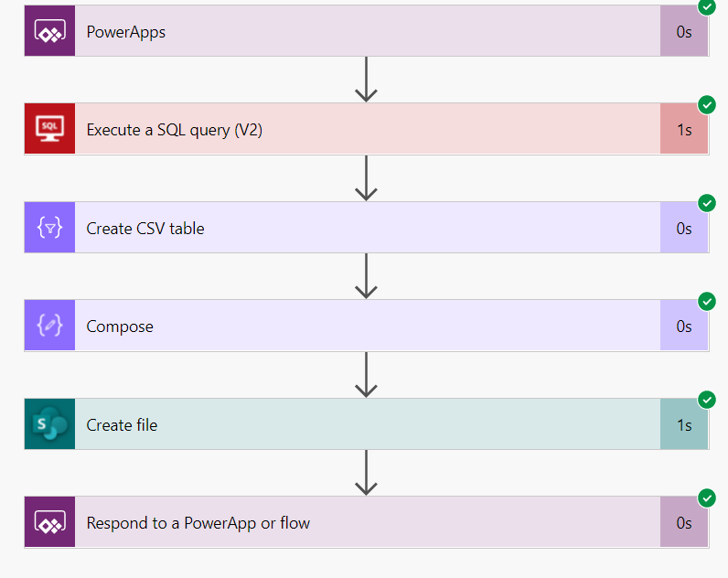The image size is (728, 578).
Task: Expand Respond to a PowerApp or flow step
Action: [366, 523]
